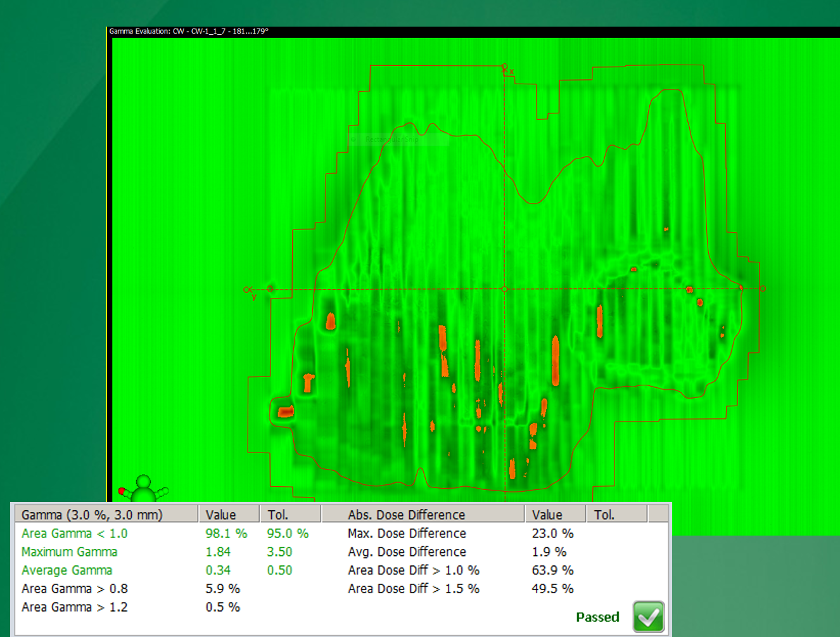Select the center crosshair marker of the profile lines

[x=504, y=289]
